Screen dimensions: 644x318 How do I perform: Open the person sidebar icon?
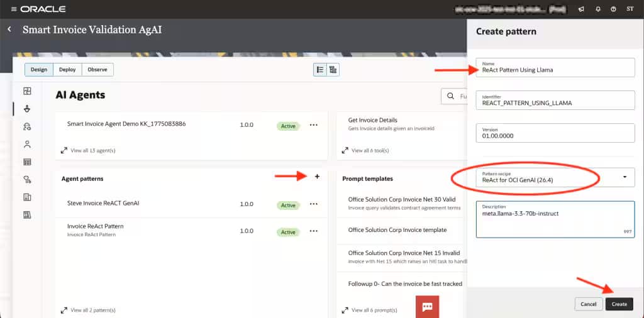28,144
